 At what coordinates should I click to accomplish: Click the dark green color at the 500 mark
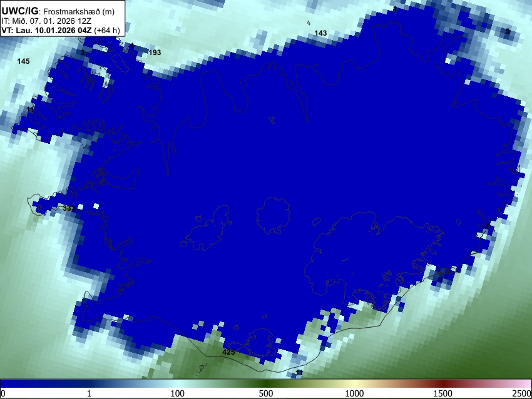pyautogui.click(x=266, y=383)
